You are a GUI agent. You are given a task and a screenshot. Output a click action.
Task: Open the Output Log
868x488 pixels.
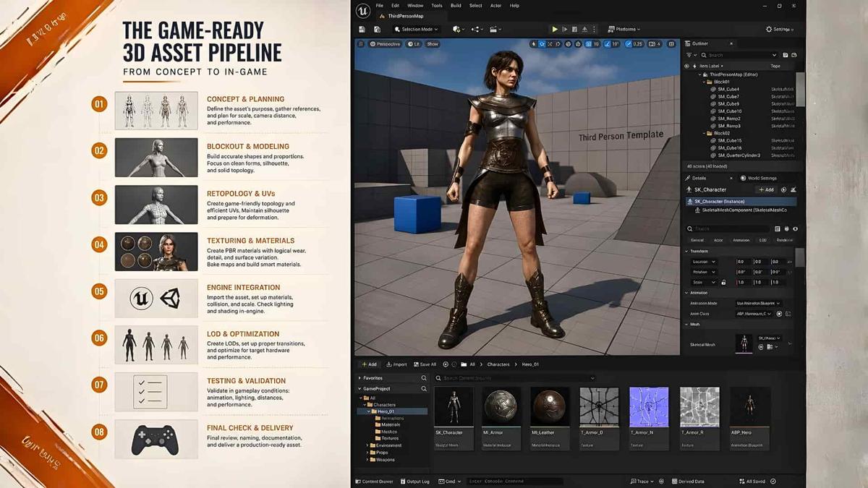[414, 481]
